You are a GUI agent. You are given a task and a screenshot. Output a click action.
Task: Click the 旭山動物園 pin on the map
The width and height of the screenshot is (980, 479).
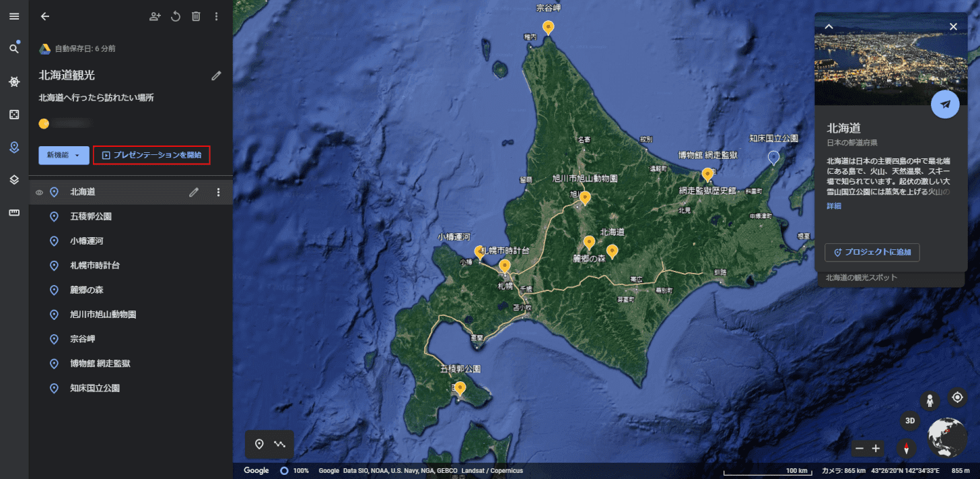tap(585, 198)
